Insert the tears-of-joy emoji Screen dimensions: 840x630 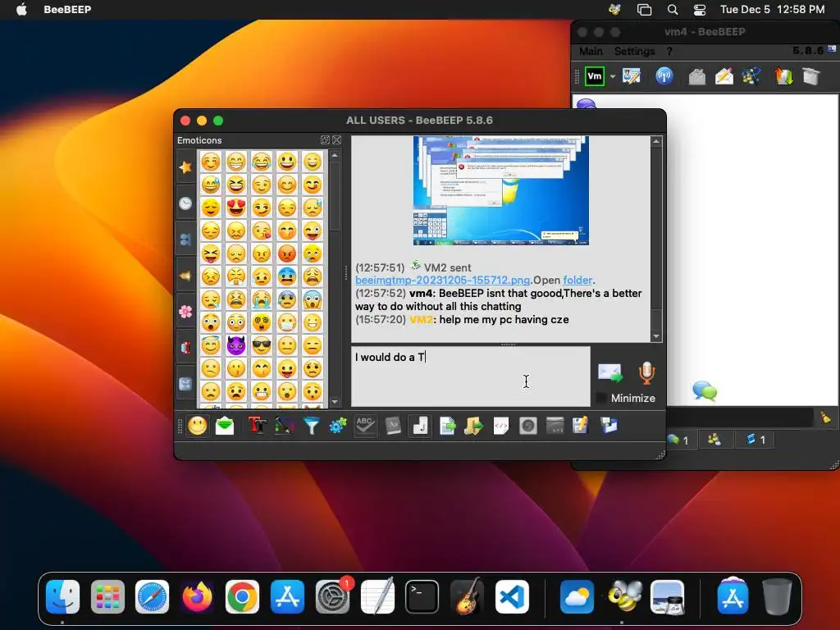262,162
